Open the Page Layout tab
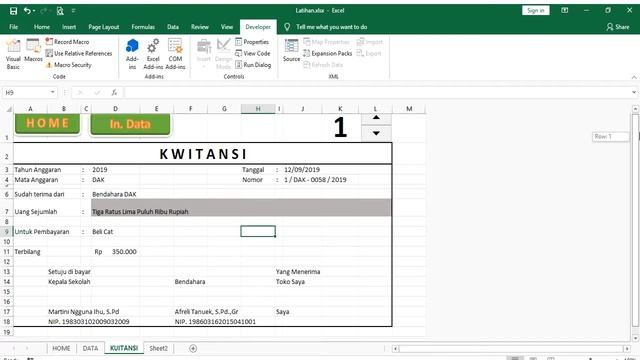Screen dimensions: 640x360 104,27
